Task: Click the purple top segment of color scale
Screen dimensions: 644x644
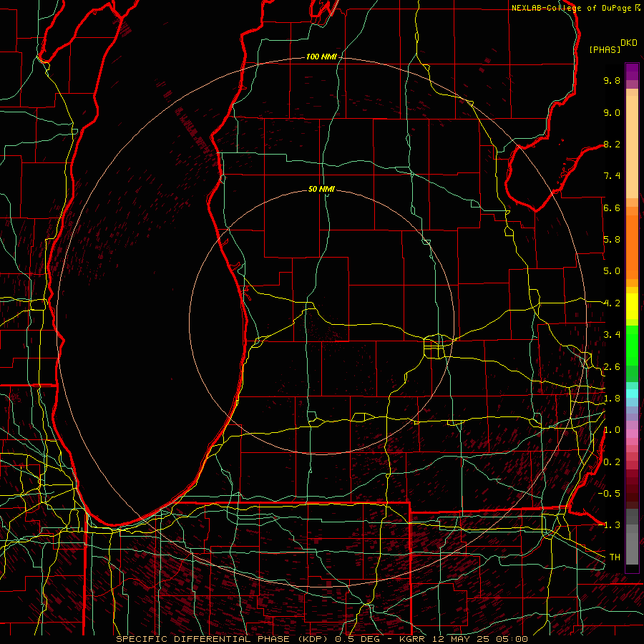Action: point(632,72)
